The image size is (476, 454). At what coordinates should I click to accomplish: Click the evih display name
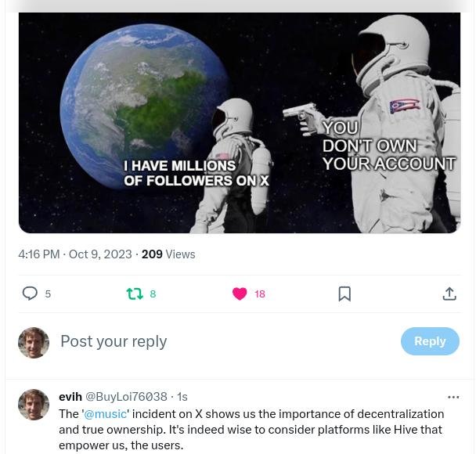pyautogui.click(x=70, y=397)
